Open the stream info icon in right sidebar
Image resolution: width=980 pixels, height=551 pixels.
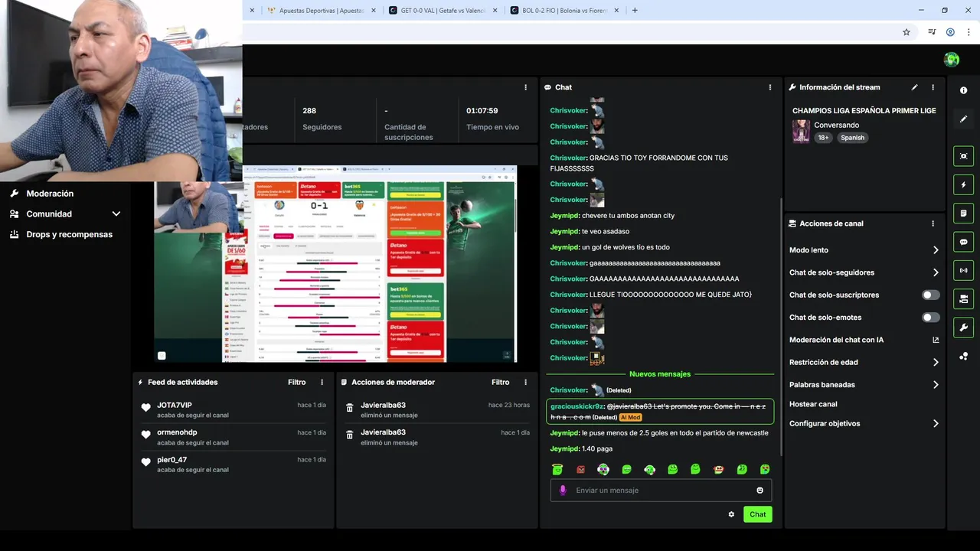963,90
